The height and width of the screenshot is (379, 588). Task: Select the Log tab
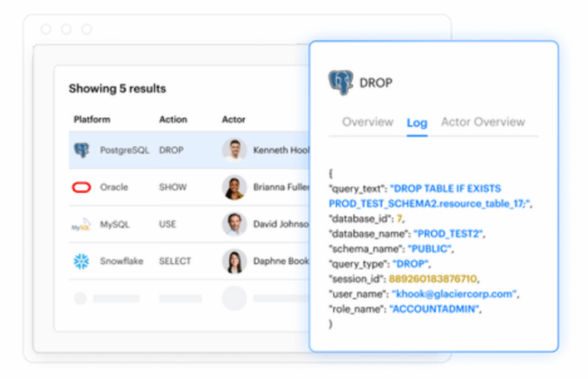tap(417, 123)
